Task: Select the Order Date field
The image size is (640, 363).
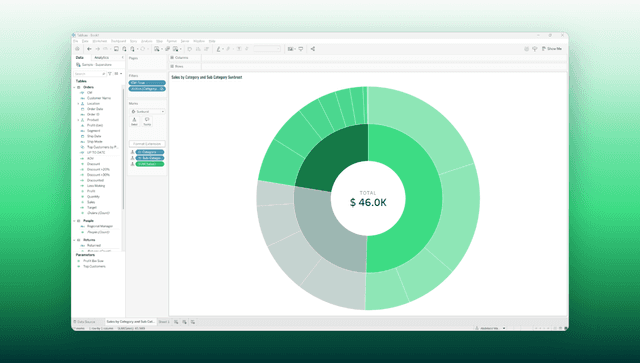Action: pos(95,109)
